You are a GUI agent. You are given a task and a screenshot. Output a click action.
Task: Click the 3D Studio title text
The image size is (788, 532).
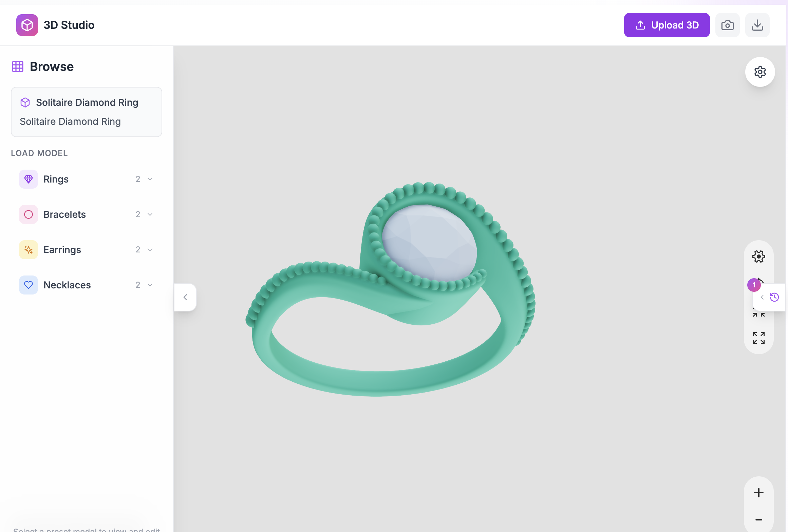[69, 25]
